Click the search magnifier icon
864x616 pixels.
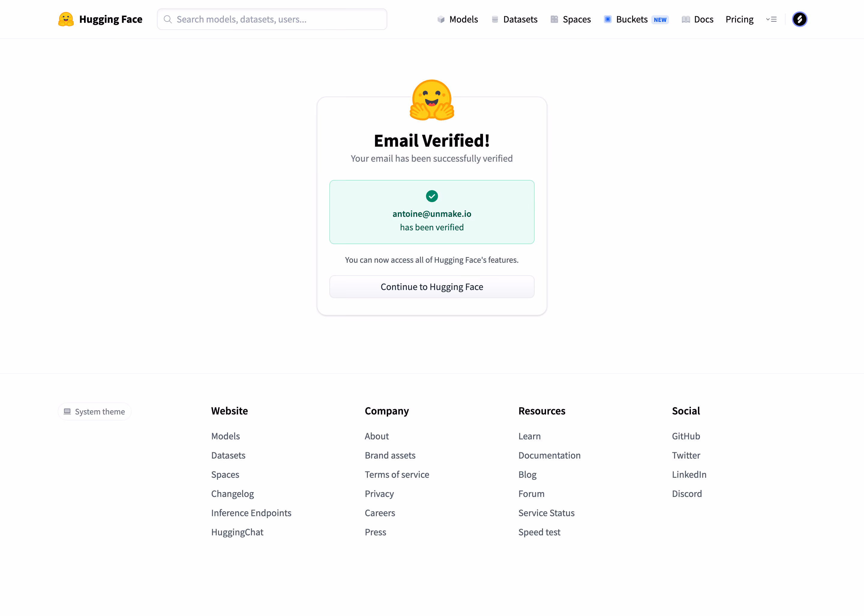click(x=168, y=19)
